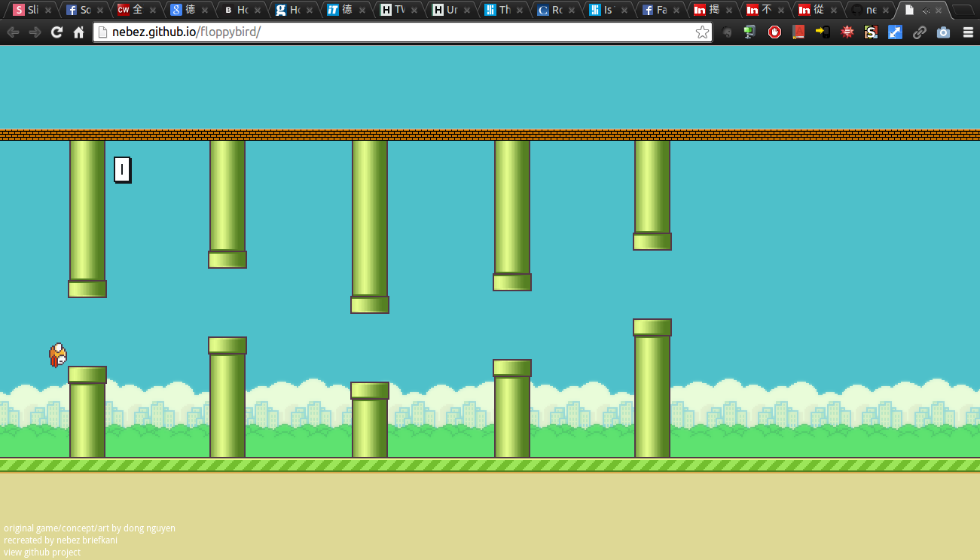Close the 'Ro' tab
Image resolution: width=980 pixels, height=560 pixels.
click(x=572, y=11)
